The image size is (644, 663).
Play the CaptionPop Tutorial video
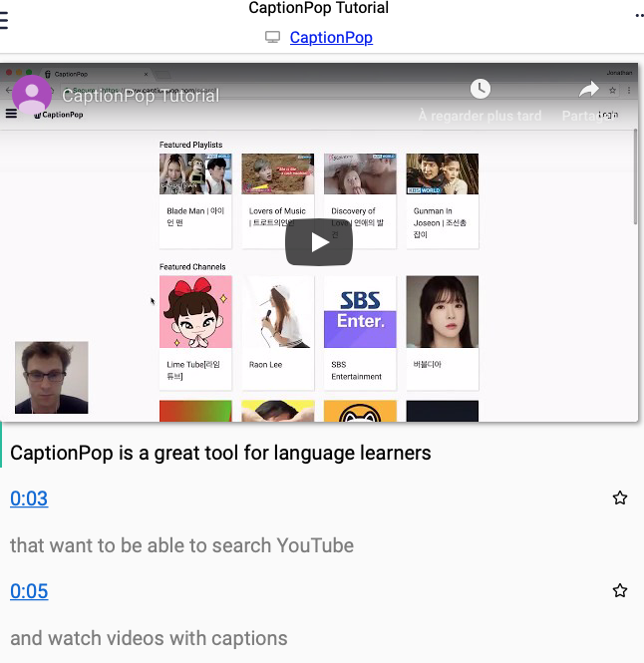point(319,242)
